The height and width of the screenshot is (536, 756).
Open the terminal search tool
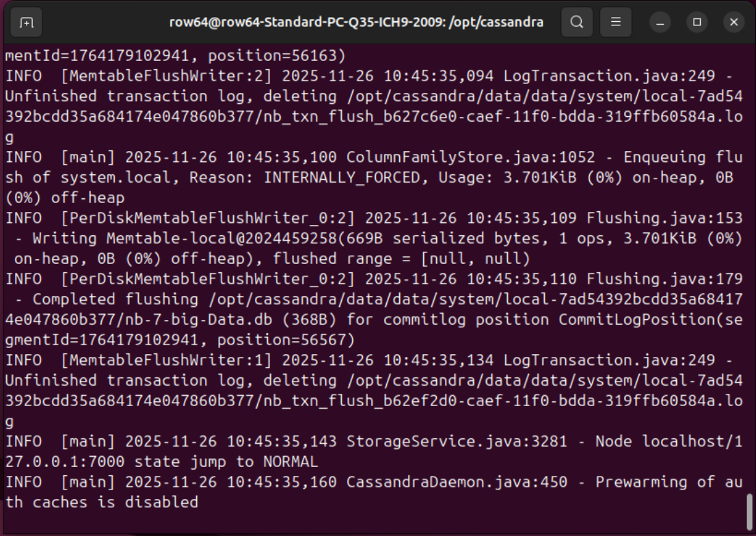coord(577,22)
